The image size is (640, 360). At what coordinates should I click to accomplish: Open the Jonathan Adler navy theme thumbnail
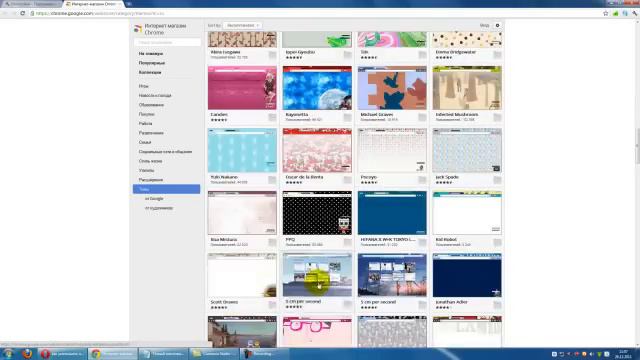coord(467,275)
